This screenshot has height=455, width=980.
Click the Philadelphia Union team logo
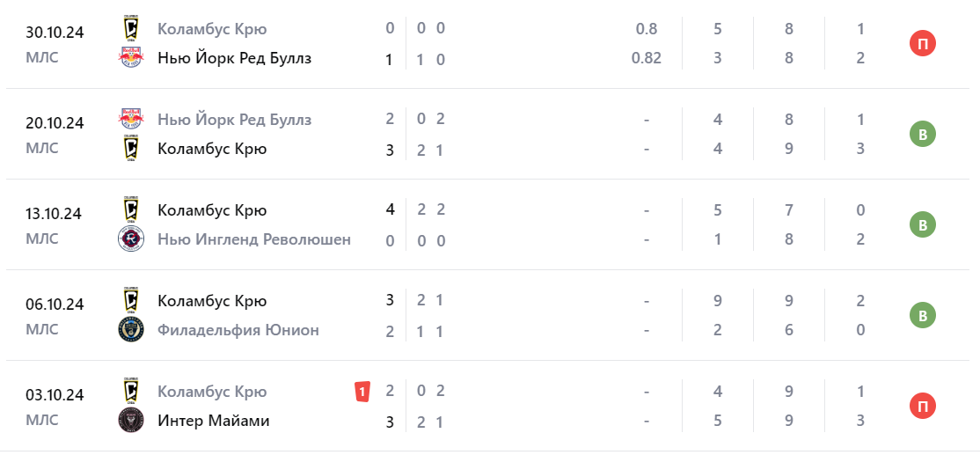(130, 330)
